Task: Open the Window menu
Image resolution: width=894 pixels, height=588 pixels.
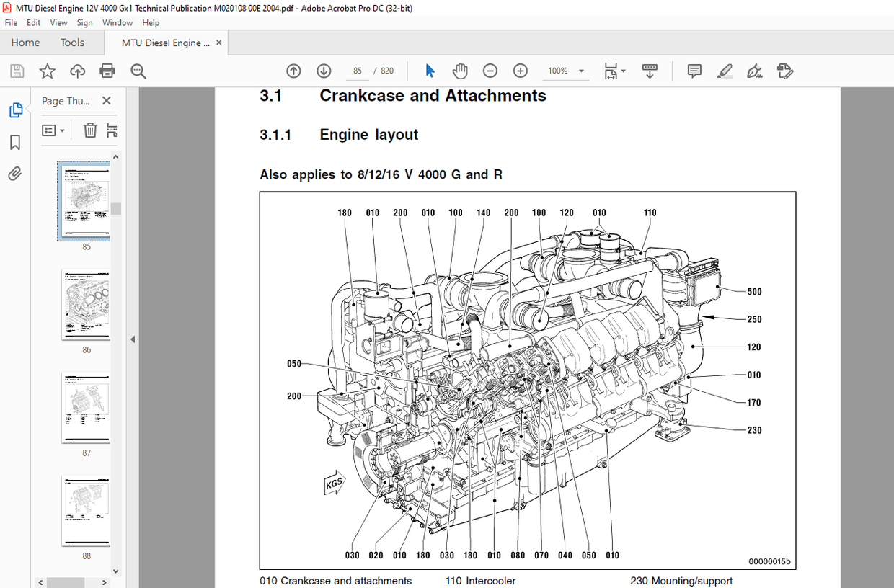Action: pyautogui.click(x=117, y=22)
